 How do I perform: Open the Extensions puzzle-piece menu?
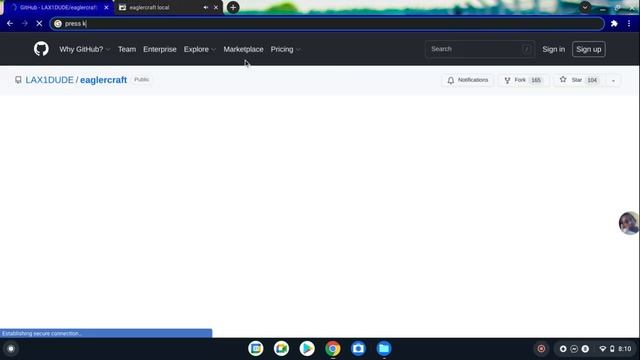(614, 24)
